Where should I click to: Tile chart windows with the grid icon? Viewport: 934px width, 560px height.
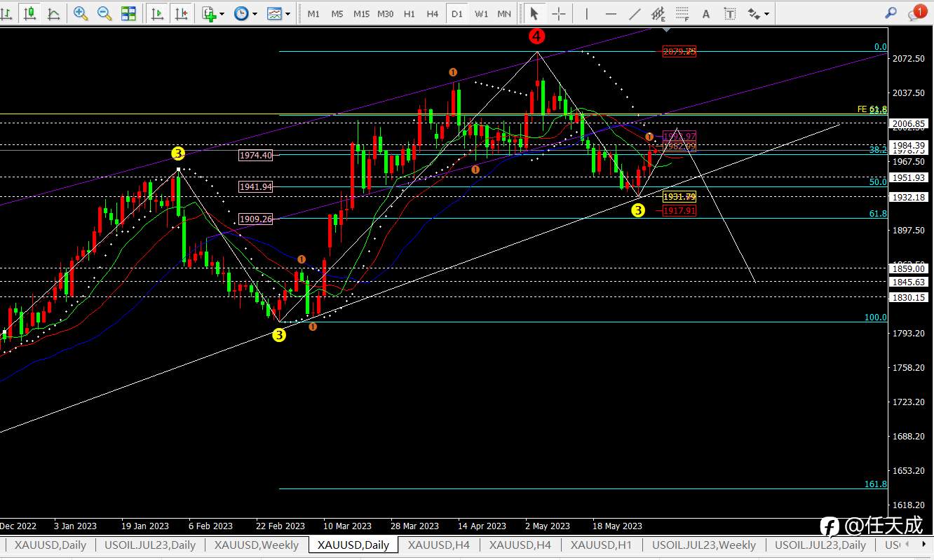tap(128, 13)
